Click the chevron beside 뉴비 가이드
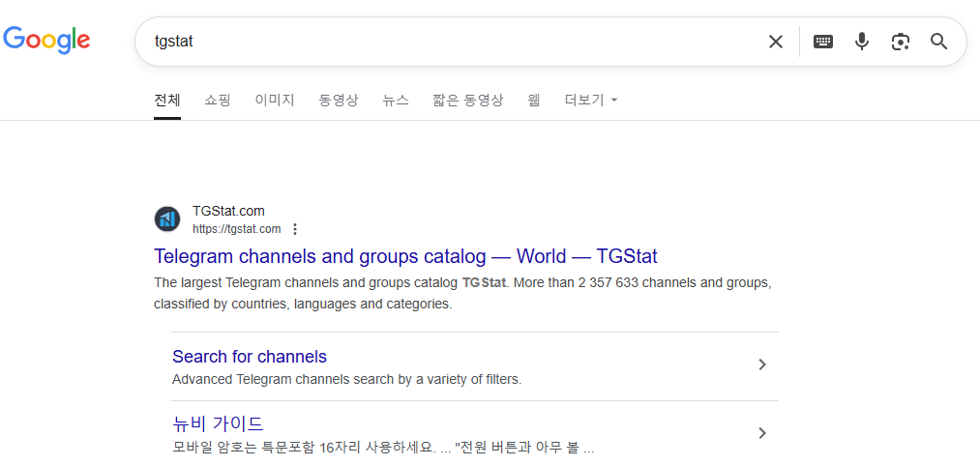980x466 pixels. [x=762, y=433]
